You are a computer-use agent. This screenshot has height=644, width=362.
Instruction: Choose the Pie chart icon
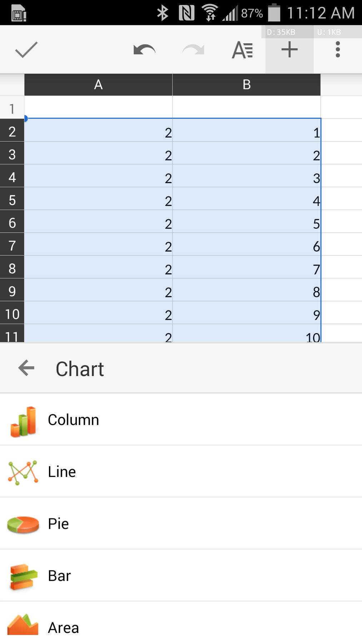point(23,523)
